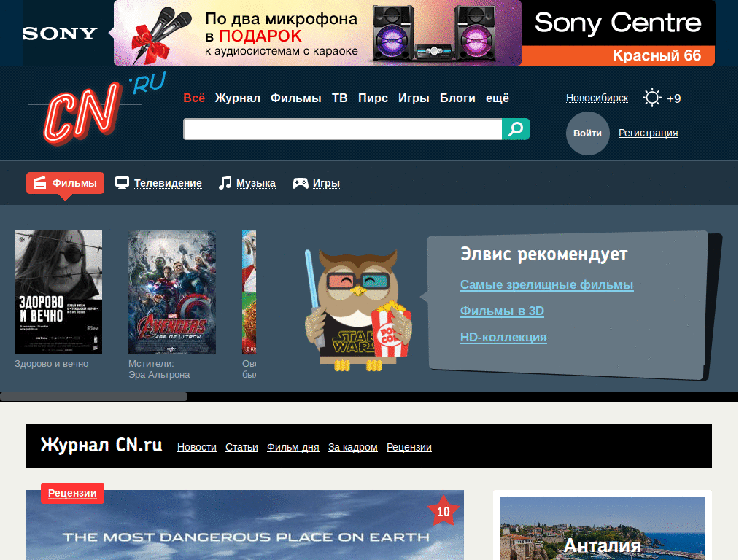Open Рецензии in the journal header
Image resolution: width=747 pixels, height=560 pixels.
(409, 447)
